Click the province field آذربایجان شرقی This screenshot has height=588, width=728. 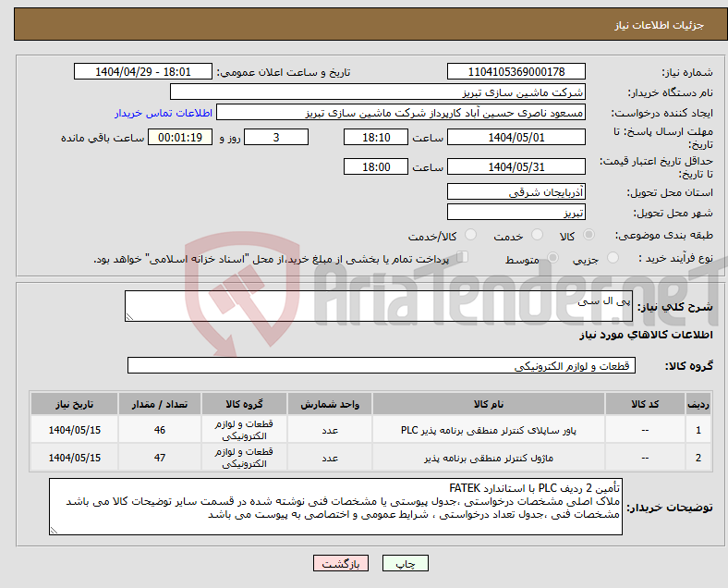516,191
